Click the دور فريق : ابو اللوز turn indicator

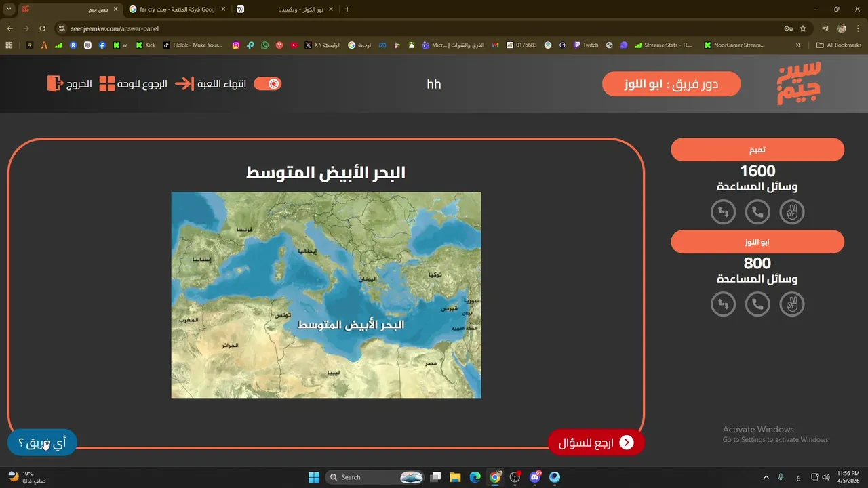[x=671, y=84]
